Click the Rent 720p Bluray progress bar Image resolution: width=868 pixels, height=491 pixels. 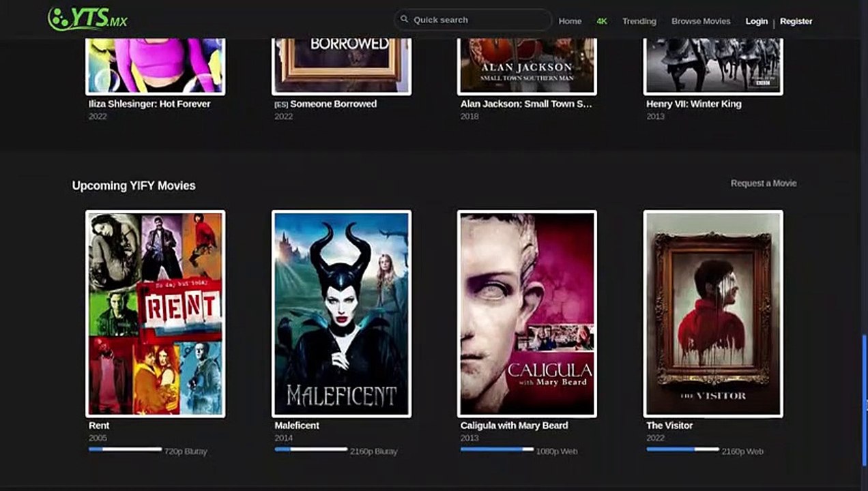tap(125, 449)
